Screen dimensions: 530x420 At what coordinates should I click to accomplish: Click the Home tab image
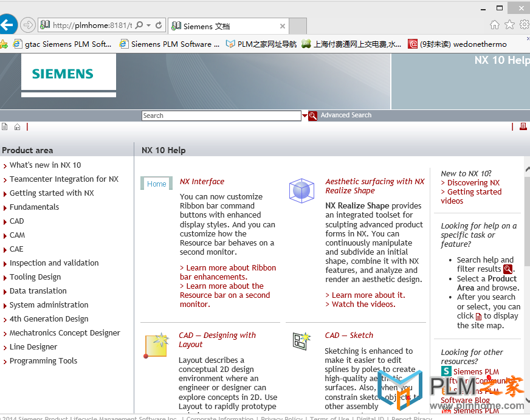pos(156,184)
